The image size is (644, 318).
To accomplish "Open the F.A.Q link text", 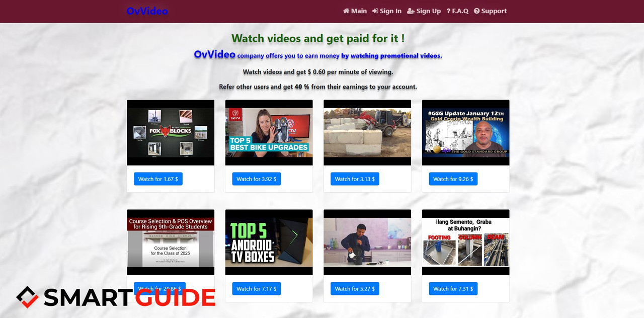I will click(460, 11).
